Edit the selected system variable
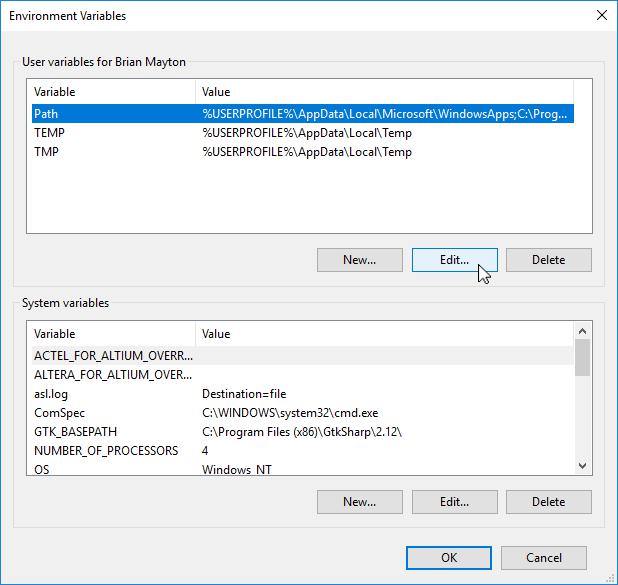 click(x=454, y=502)
